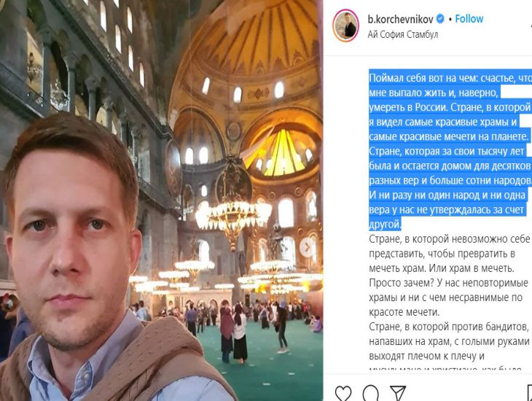Click the highlighted word 'другой.'

pos(385,225)
